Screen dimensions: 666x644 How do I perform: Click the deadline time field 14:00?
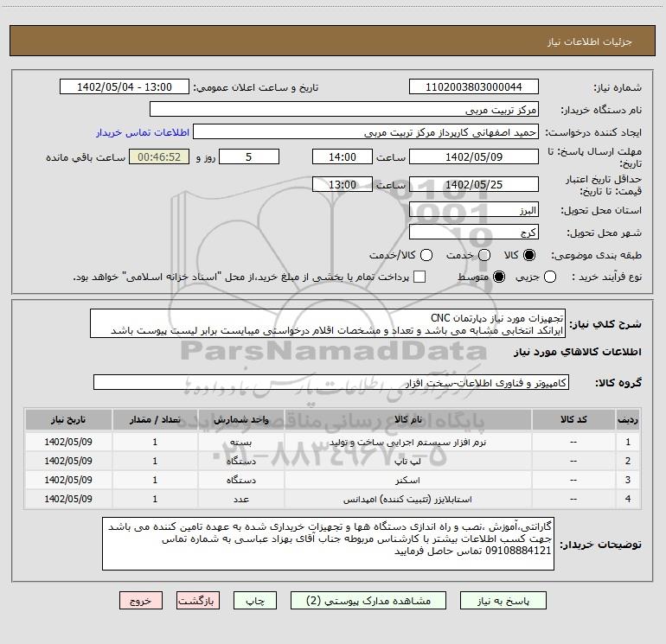pyautogui.click(x=343, y=156)
